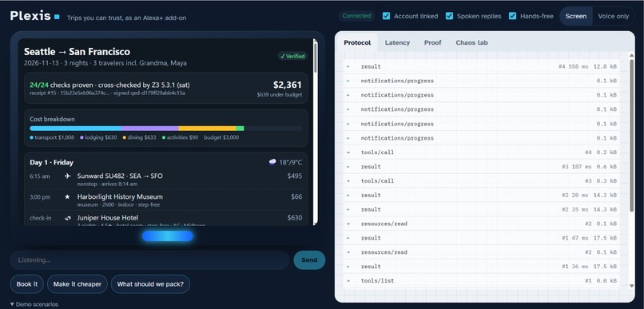Screen dimensions: 644x309
Task: Click the $495 flight price
Action: (x=295, y=176)
